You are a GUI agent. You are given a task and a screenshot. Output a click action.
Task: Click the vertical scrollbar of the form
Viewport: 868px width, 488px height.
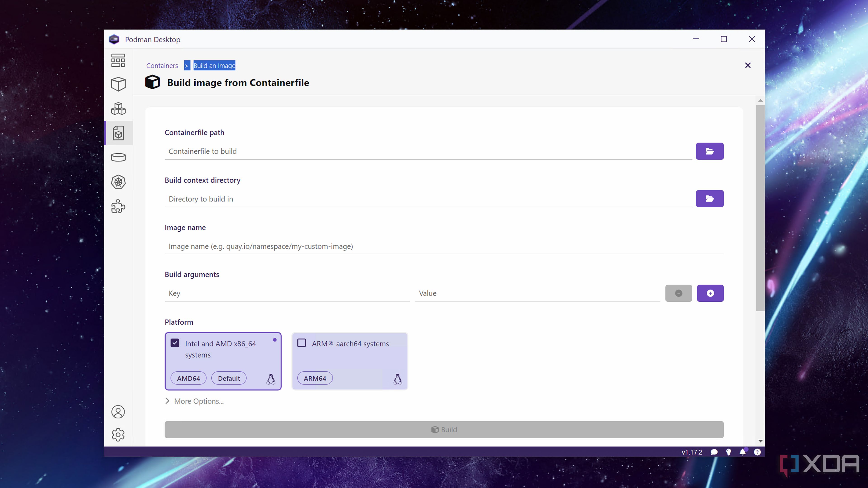(x=760, y=208)
